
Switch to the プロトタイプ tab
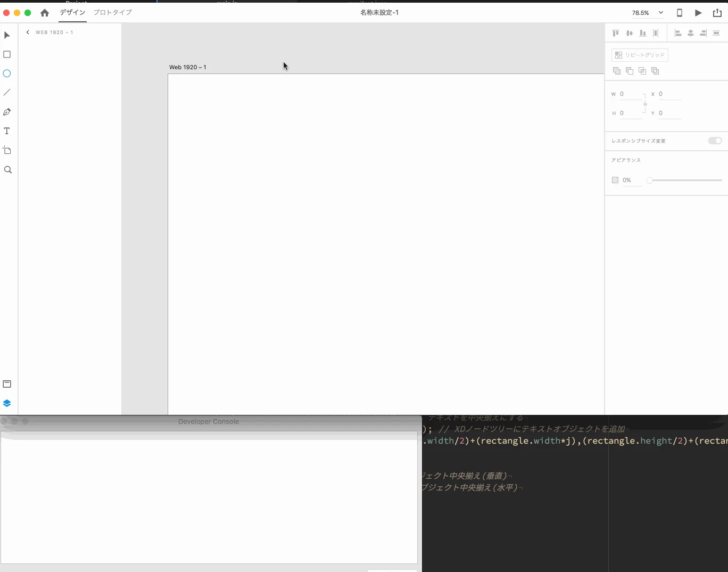click(113, 12)
